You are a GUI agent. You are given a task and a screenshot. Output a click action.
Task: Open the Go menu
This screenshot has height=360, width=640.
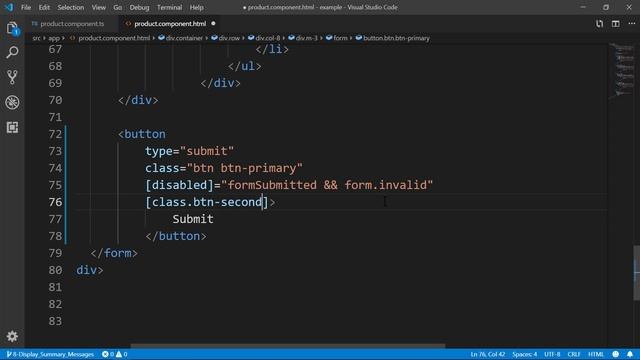click(x=118, y=7)
